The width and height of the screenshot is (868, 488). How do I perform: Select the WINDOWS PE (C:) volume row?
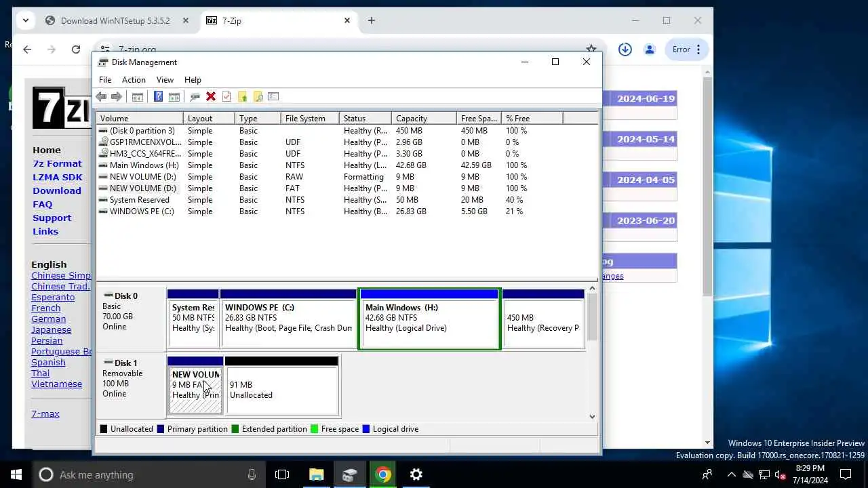[347, 211]
